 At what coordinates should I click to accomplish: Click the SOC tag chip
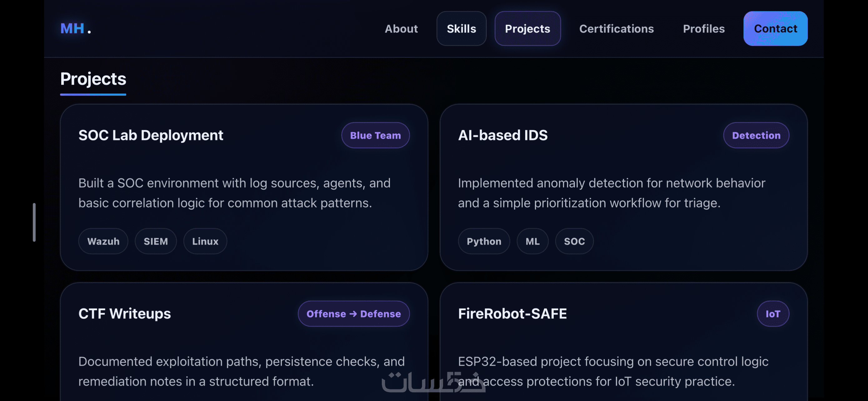coord(574,241)
